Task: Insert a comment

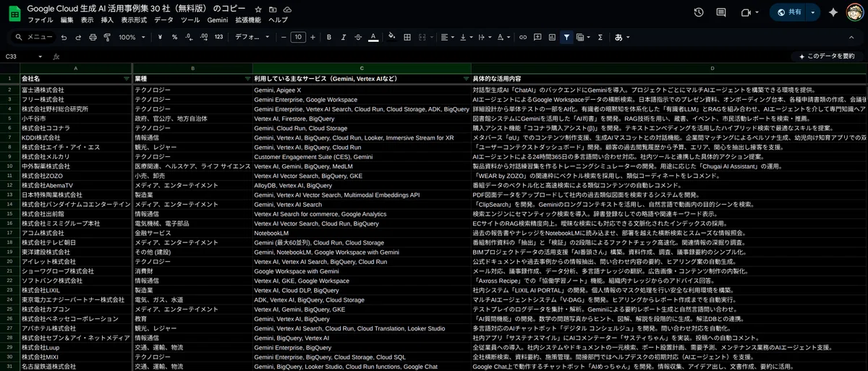Action: [537, 37]
